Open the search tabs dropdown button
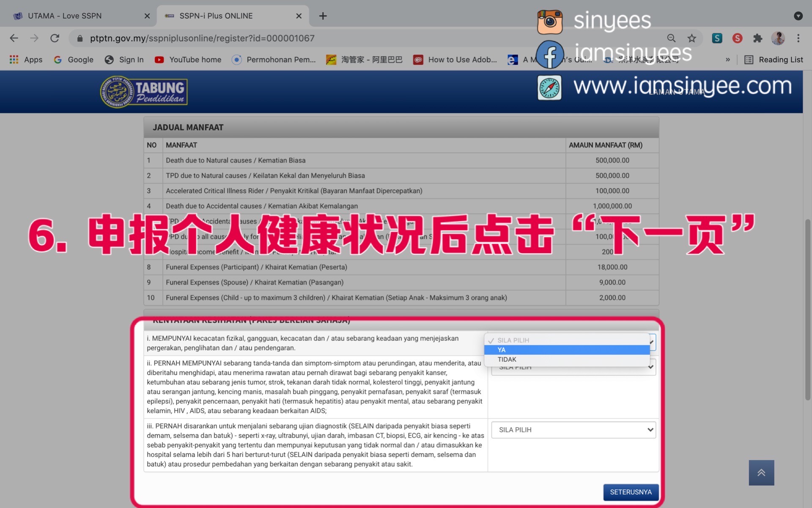This screenshot has width=812, height=508. pyautogui.click(x=798, y=16)
